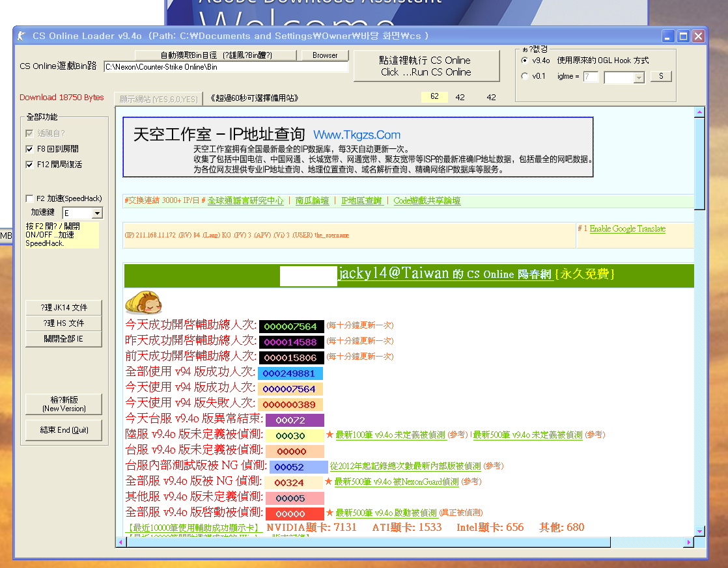This screenshot has height=568, width=728.
Task: Click the star icon beside NexonGuard link
Action: [x=328, y=481]
